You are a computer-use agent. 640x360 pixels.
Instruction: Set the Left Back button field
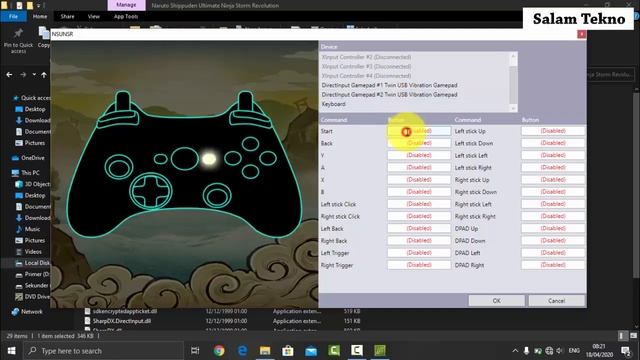(x=419, y=229)
